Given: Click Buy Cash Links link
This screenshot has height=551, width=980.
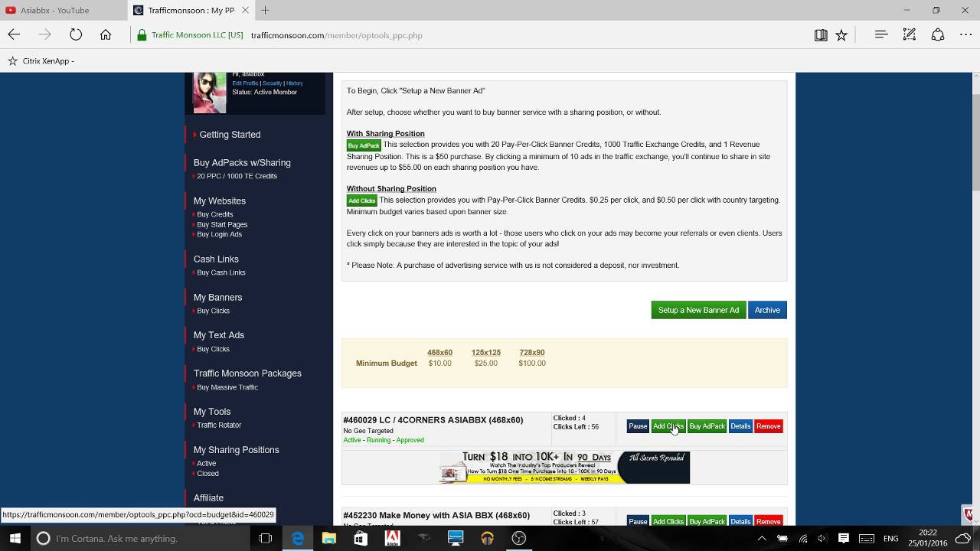Looking at the screenshot, I should (220, 272).
